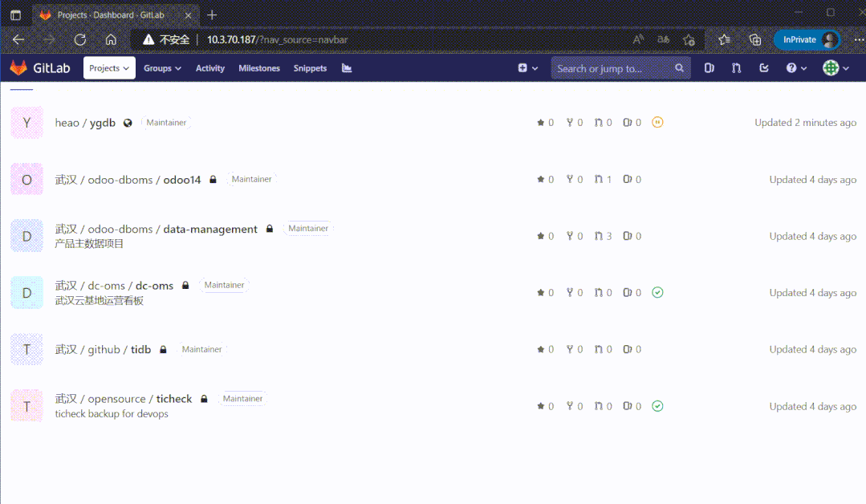Open the To-Do list icon

pos(764,68)
